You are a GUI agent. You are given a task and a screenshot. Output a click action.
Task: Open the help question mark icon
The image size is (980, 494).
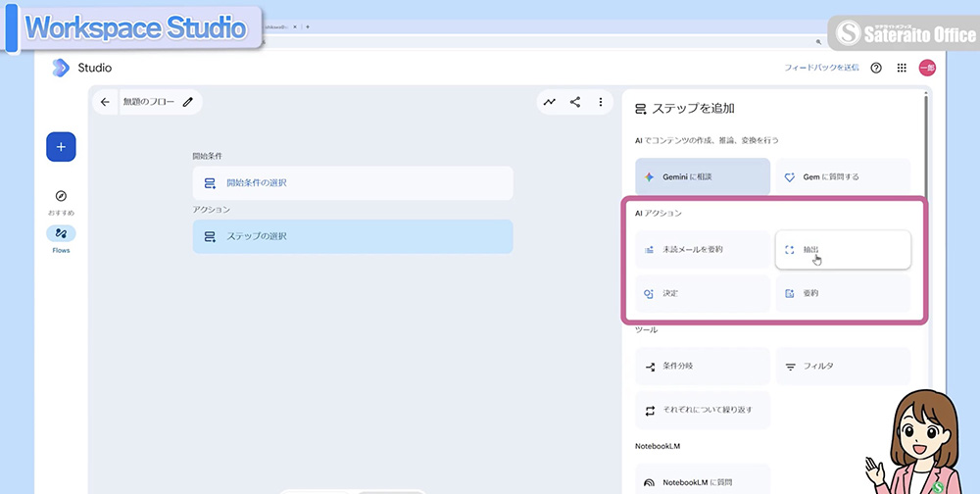point(876,68)
